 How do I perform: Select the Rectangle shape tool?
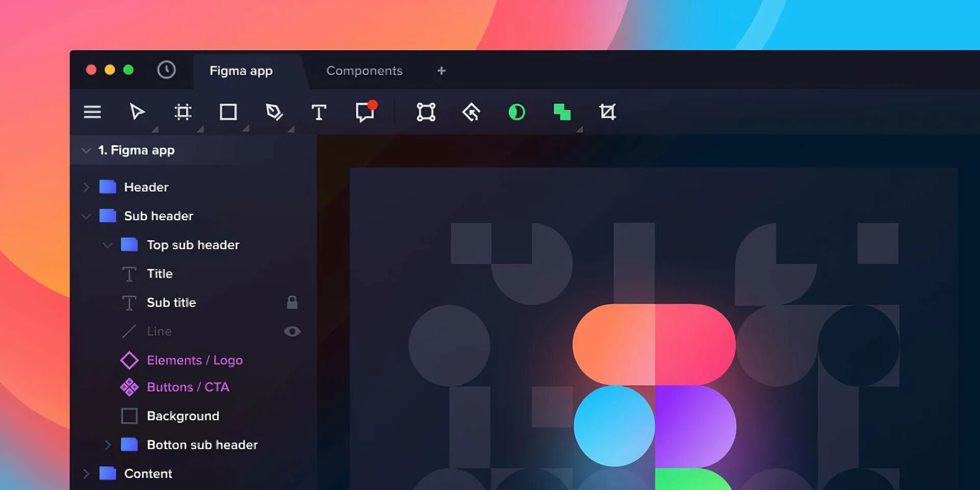[x=228, y=112]
